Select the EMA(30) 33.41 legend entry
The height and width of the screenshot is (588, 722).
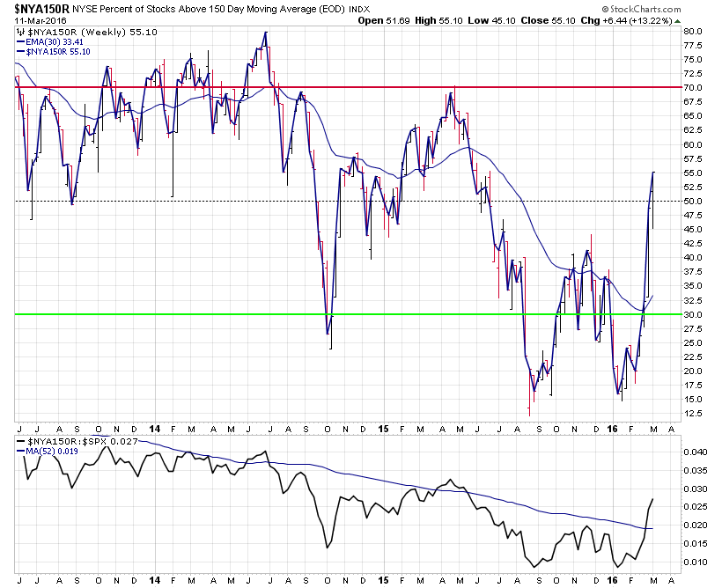pos(55,42)
